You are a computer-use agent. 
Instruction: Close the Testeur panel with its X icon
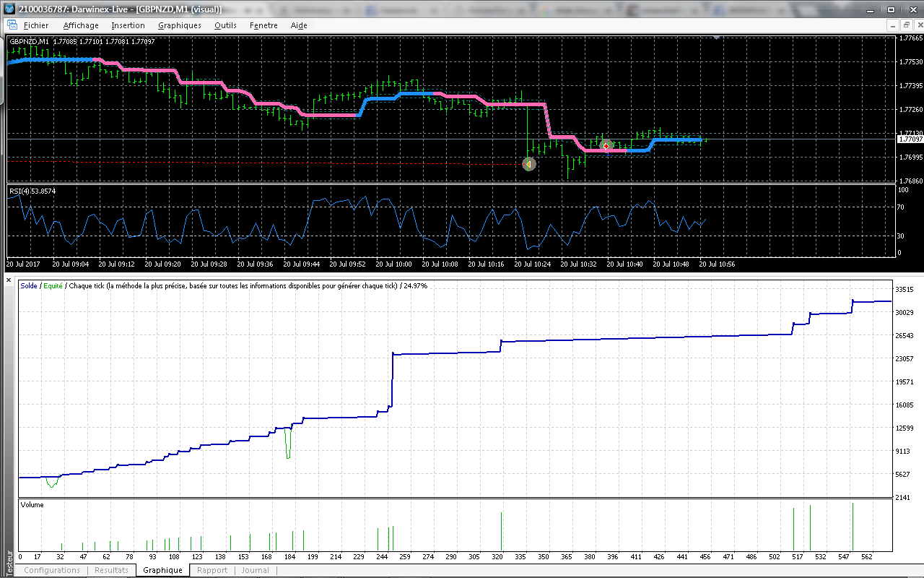[9, 280]
